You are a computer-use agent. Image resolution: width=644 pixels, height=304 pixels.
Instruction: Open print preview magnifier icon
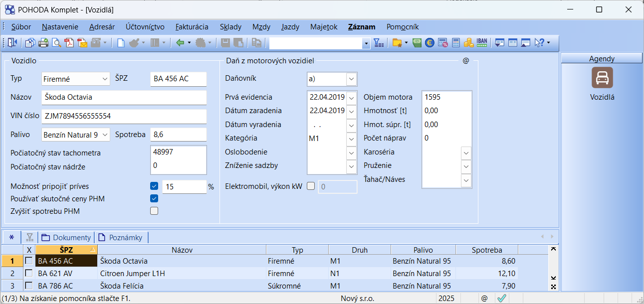[x=56, y=43]
